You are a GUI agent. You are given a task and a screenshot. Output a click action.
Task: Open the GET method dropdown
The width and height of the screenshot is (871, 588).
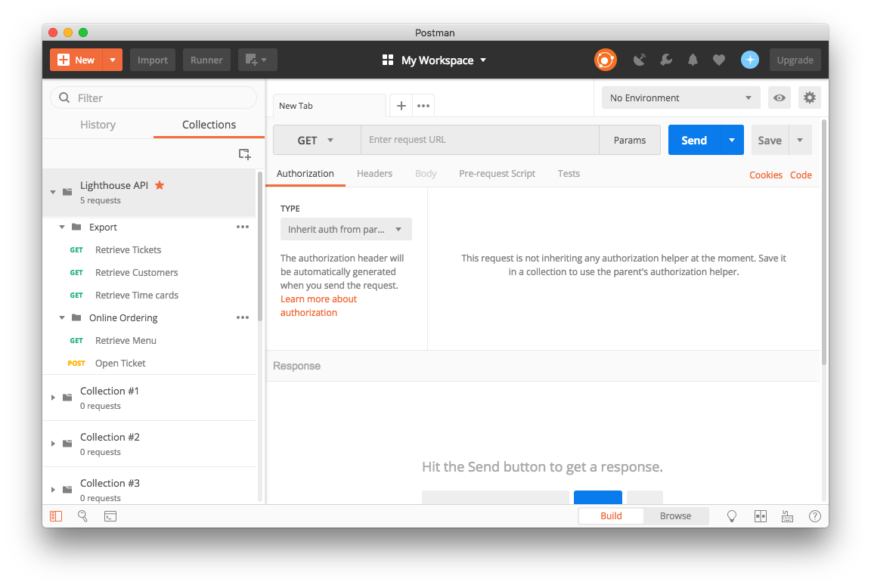[316, 140]
